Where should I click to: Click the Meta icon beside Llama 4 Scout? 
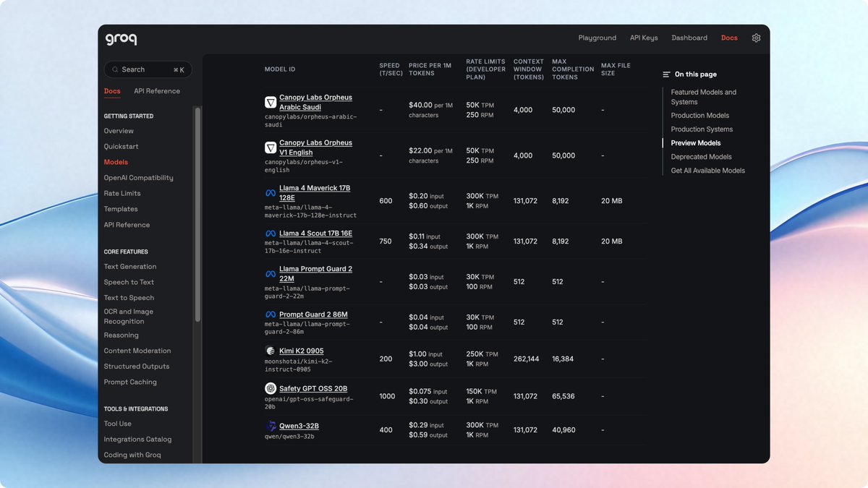pyautogui.click(x=271, y=234)
